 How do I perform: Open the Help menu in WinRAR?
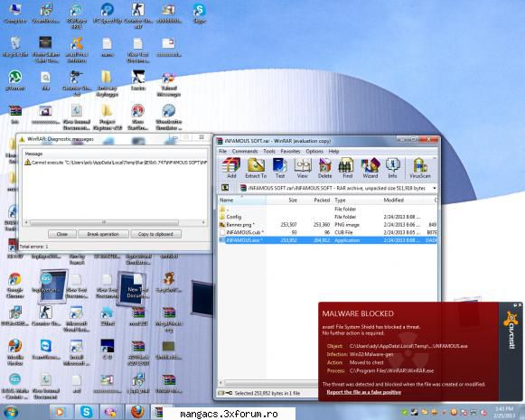333,151
